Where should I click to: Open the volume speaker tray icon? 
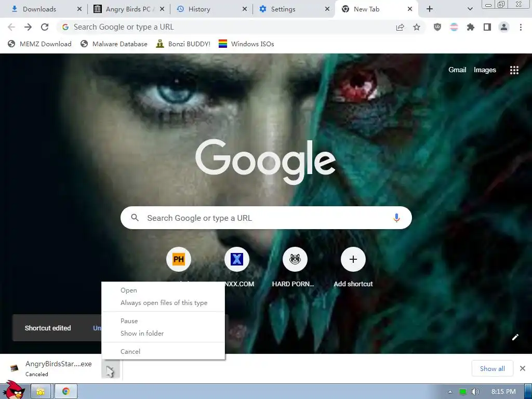475,392
